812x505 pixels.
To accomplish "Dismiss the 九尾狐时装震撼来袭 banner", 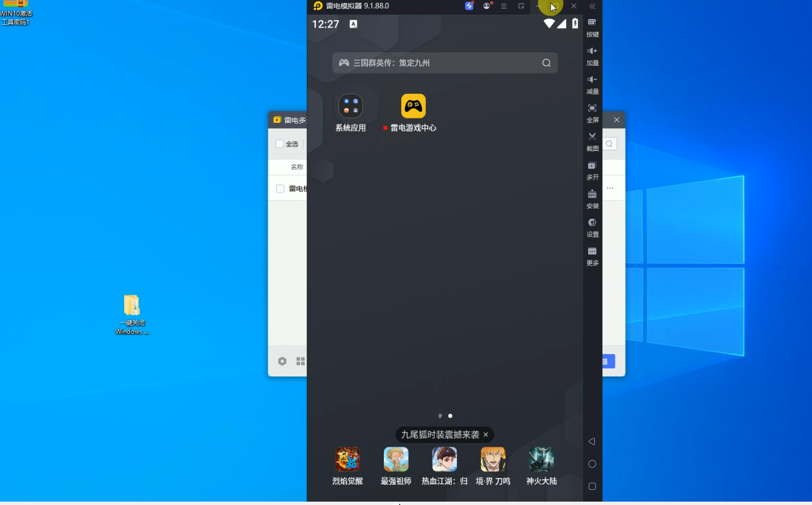I will click(486, 435).
